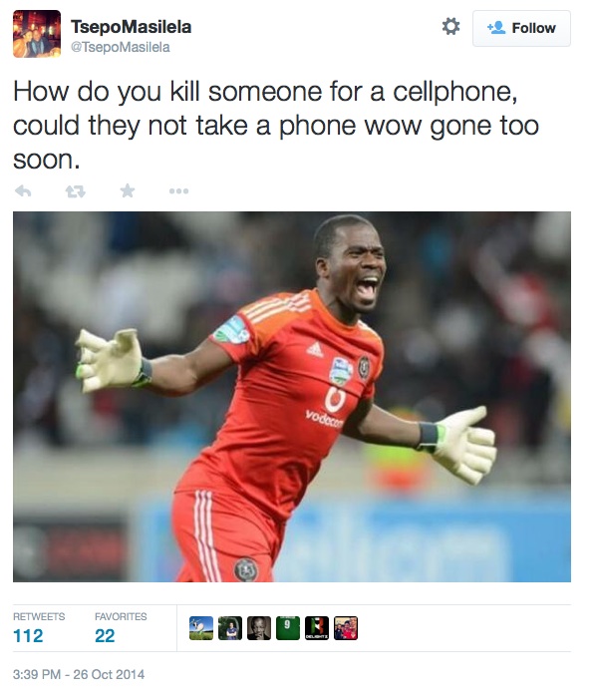Favorite the tweet with the star icon
The image size is (595, 700).
point(128,190)
